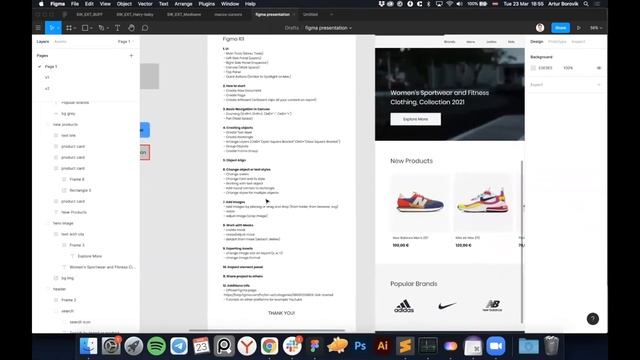Switch to the Inspect tab
Screen dimensions: 640x360
pyautogui.click(x=578, y=42)
